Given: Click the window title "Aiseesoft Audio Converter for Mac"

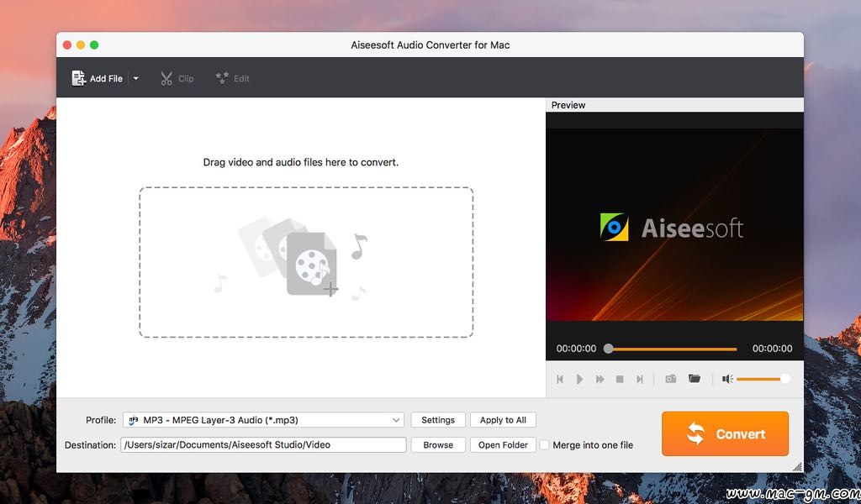Looking at the screenshot, I should (430, 45).
